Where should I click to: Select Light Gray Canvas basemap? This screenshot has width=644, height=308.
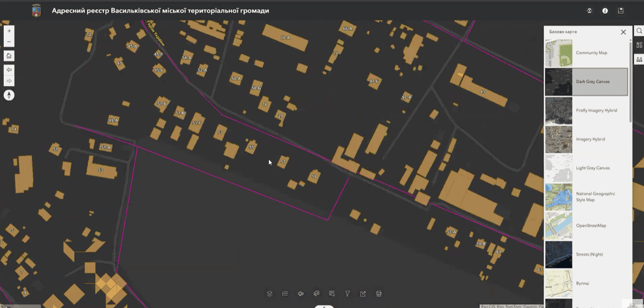[x=586, y=168]
